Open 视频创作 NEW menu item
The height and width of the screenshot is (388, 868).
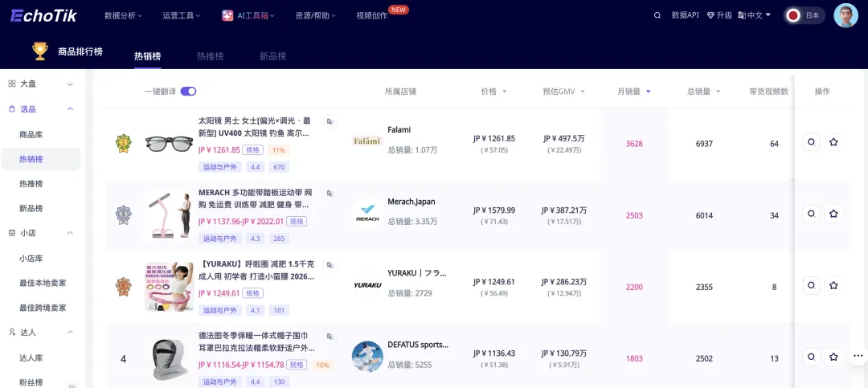pyautogui.click(x=372, y=15)
